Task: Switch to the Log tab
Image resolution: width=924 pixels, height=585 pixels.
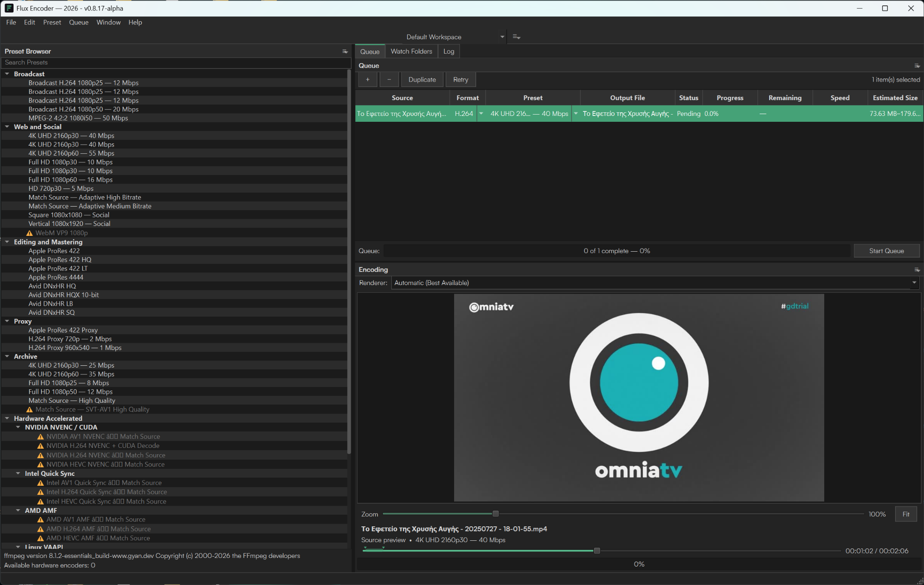Action: pyautogui.click(x=449, y=51)
